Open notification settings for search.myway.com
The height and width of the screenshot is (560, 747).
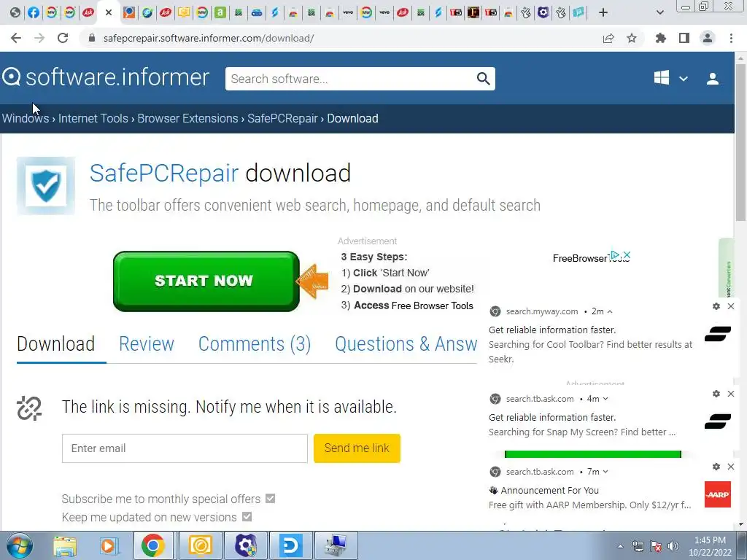coord(716,306)
